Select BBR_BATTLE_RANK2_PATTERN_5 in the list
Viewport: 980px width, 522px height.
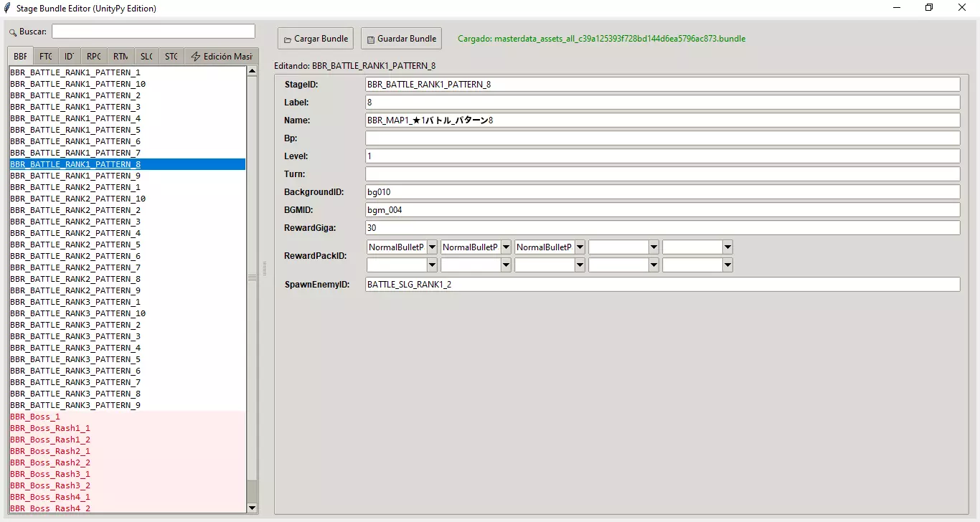[75, 245]
